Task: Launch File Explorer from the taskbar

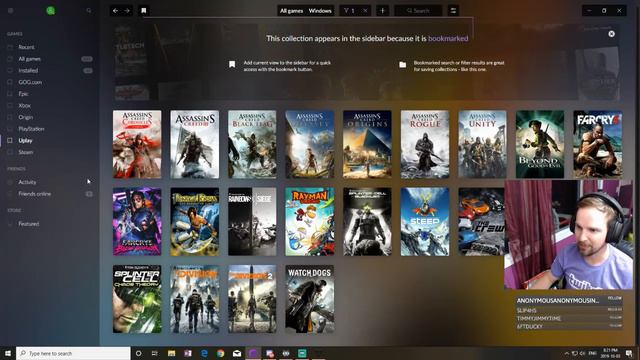Action: [171, 353]
